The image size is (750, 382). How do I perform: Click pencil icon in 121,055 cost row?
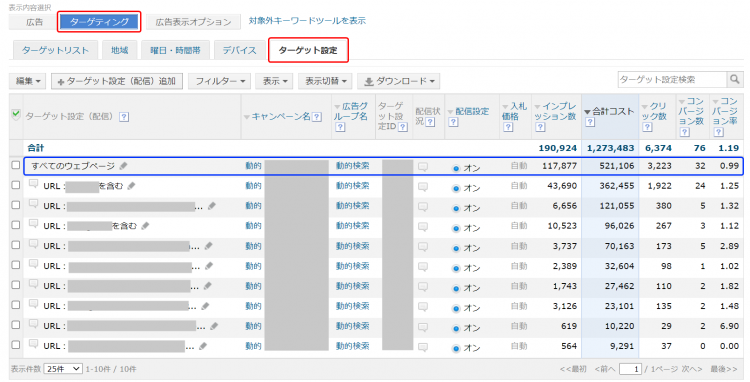point(211,206)
